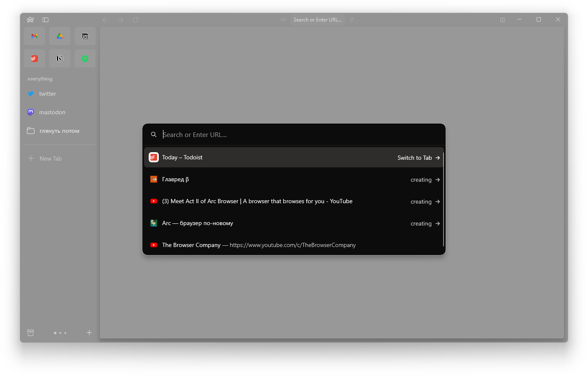Open the pinned Google Drive shortcut

[60, 36]
